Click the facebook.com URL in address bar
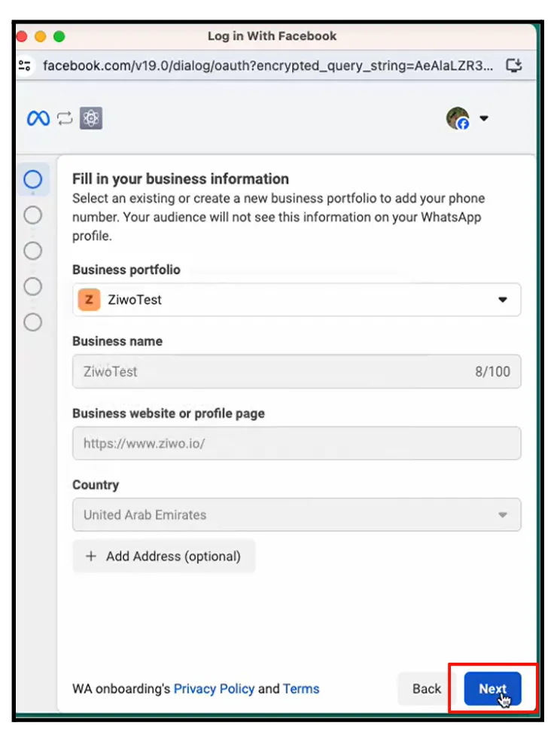Image resolution: width=560 pixels, height=738 pixels. [x=268, y=66]
